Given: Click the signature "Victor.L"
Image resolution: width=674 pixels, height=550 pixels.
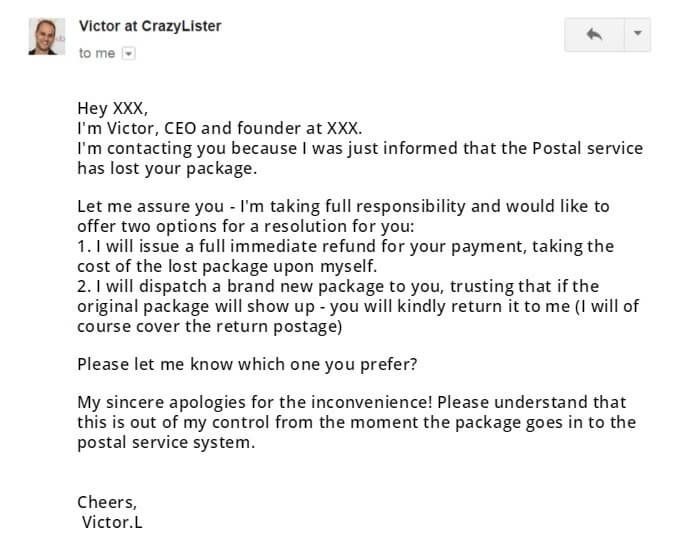Looking at the screenshot, I should [112, 522].
